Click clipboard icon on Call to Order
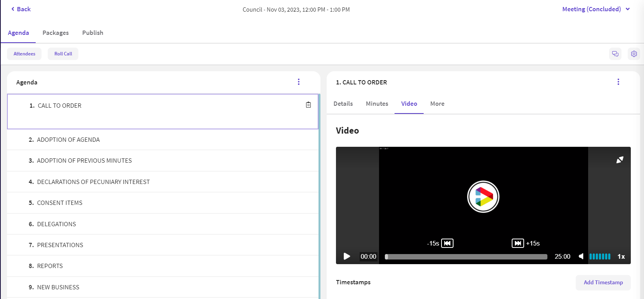The image size is (644, 299). [308, 105]
